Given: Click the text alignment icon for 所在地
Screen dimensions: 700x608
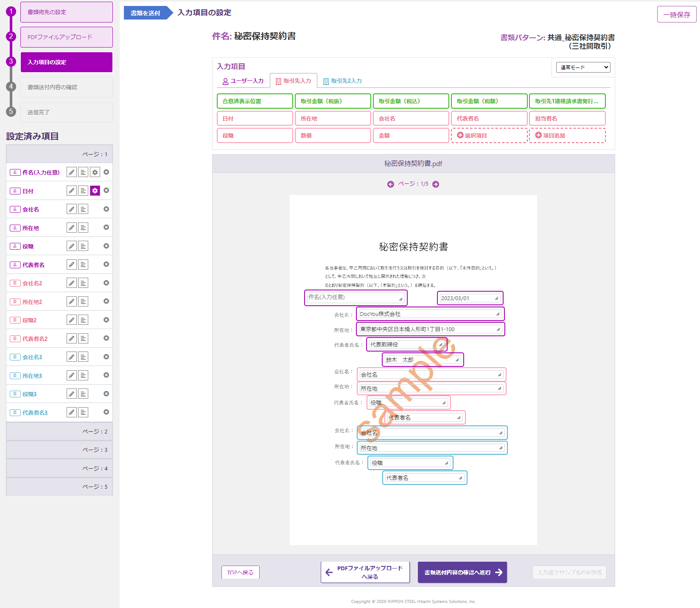Looking at the screenshot, I should point(83,228).
